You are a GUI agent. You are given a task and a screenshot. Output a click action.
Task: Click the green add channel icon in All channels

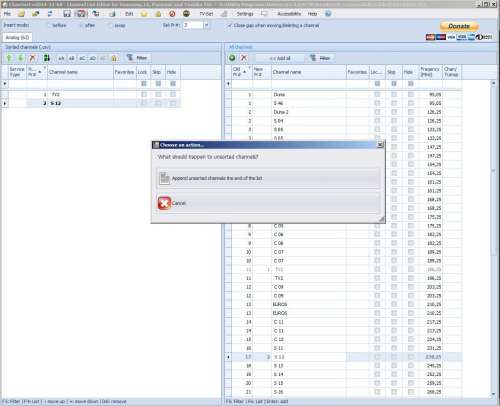[232, 58]
